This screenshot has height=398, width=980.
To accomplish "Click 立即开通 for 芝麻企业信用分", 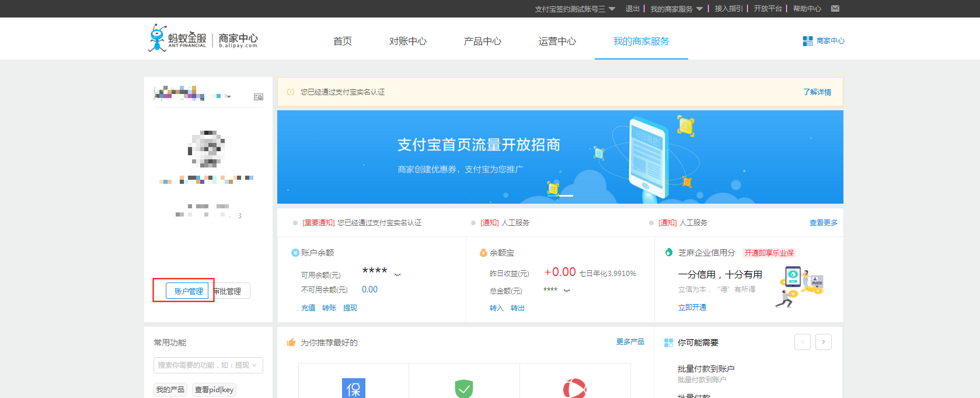I will tap(692, 308).
